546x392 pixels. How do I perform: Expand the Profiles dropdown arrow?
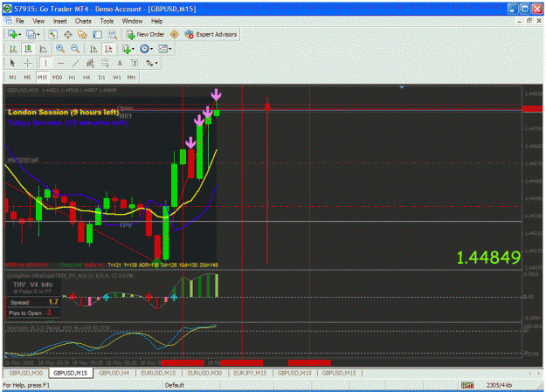coord(38,34)
